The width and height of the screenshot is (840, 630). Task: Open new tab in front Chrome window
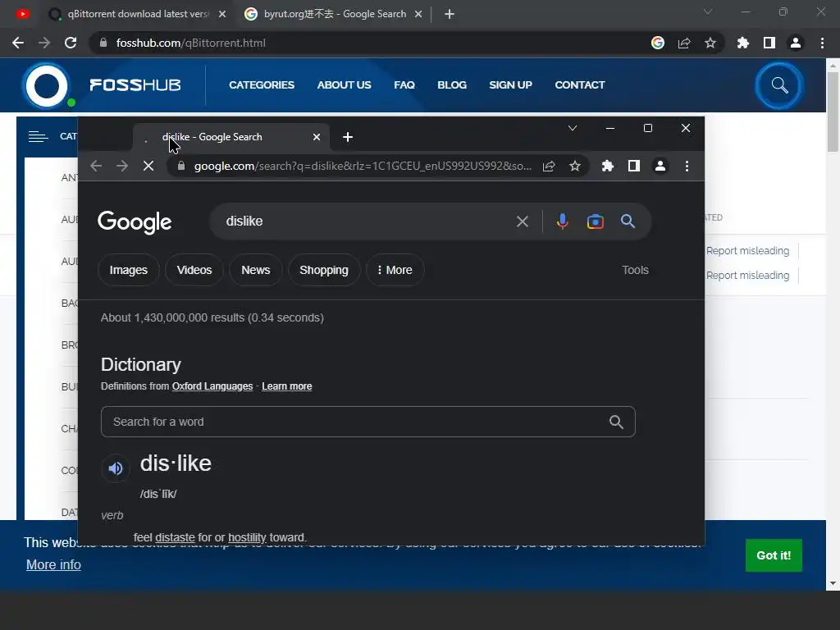[348, 137]
